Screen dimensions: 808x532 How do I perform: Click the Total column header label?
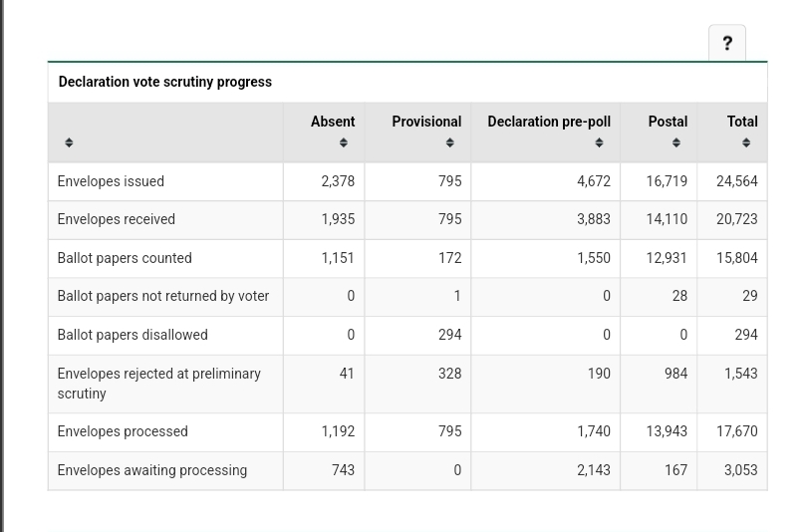tap(741, 122)
